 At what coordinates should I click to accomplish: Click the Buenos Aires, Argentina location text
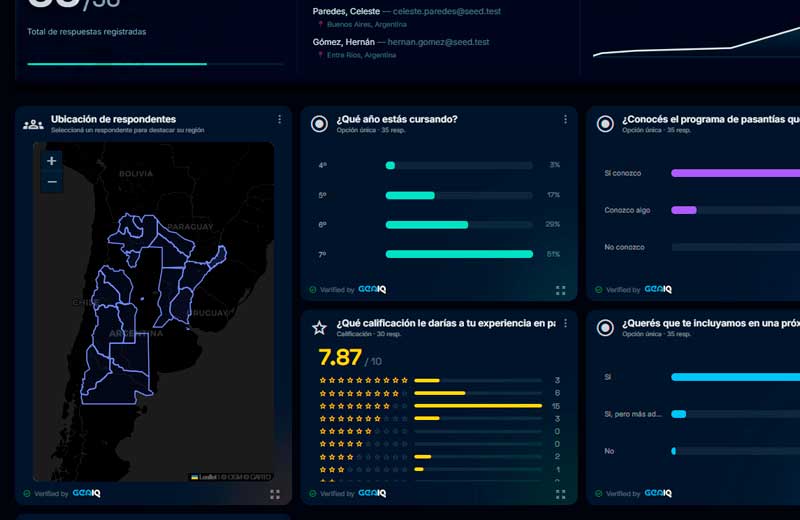point(367,24)
